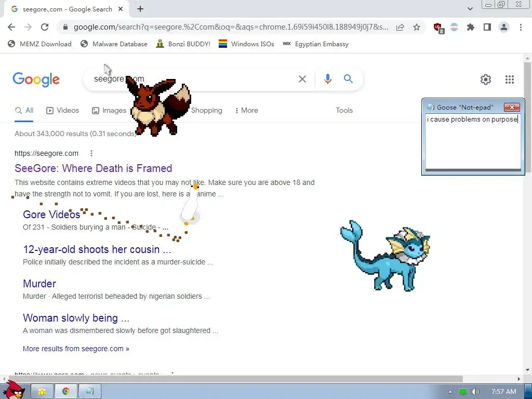
Task: Click the horizontal scrollbar right arrow
Action: click(519, 379)
